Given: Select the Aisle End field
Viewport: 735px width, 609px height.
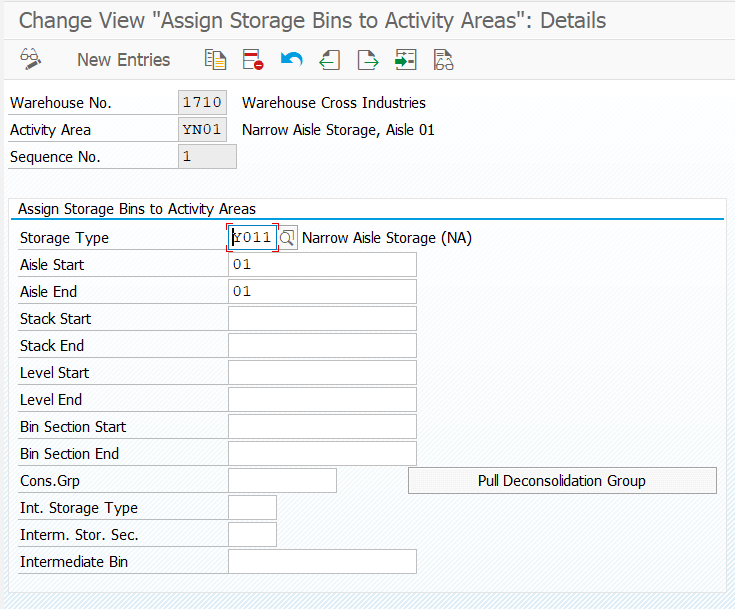Looking at the screenshot, I should [321, 292].
